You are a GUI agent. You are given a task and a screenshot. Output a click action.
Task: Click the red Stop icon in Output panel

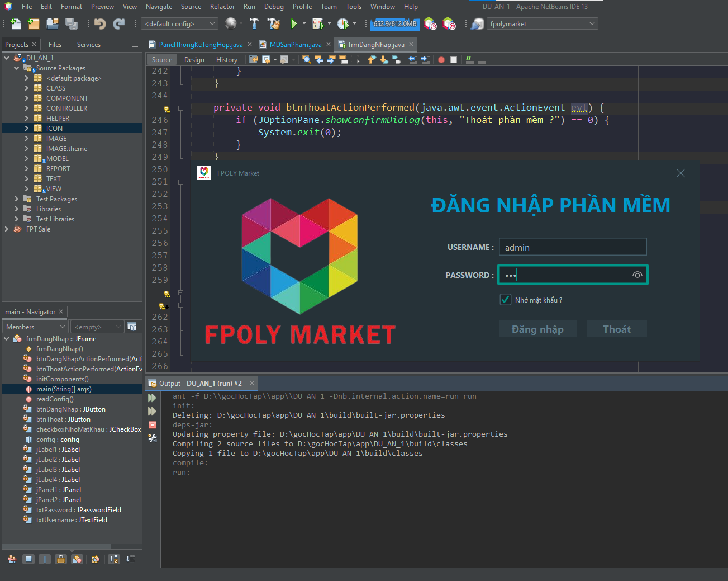(x=152, y=425)
